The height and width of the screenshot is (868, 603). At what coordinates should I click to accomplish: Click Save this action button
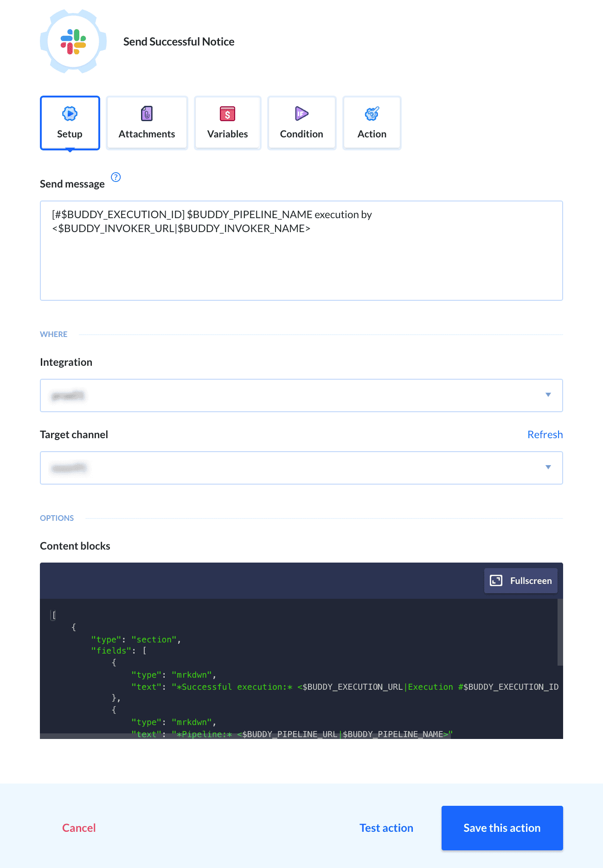pyautogui.click(x=502, y=828)
